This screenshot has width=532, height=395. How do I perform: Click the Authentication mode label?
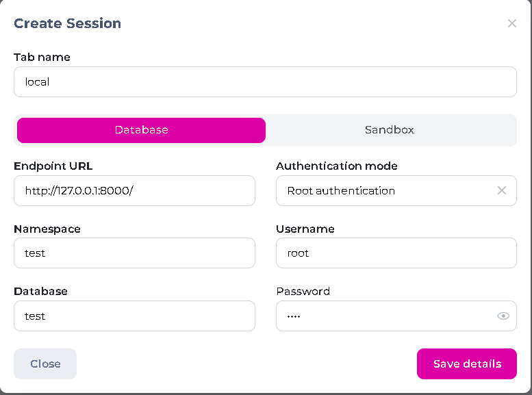click(x=337, y=166)
